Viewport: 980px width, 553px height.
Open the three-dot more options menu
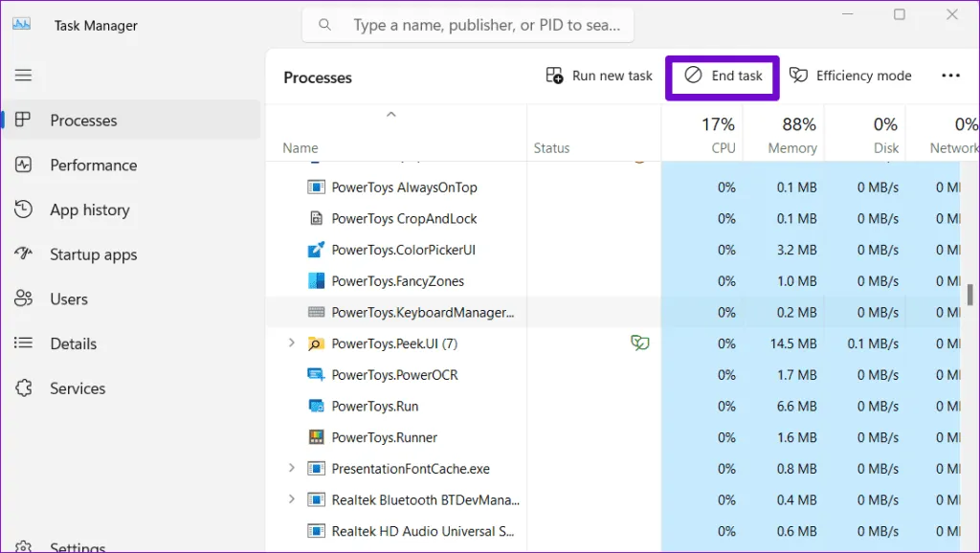[950, 76]
